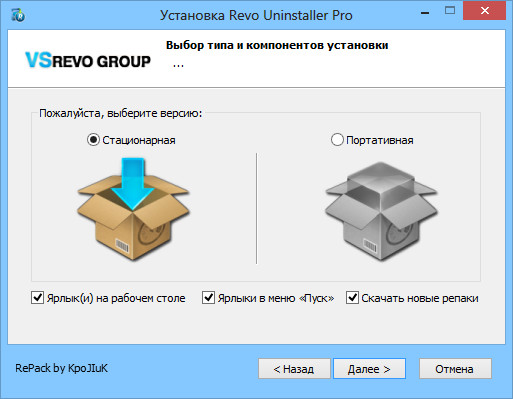Uncheck Ярлыки в меню «Пуск» checkbox
This screenshot has width=513, height=399.
pos(208,298)
